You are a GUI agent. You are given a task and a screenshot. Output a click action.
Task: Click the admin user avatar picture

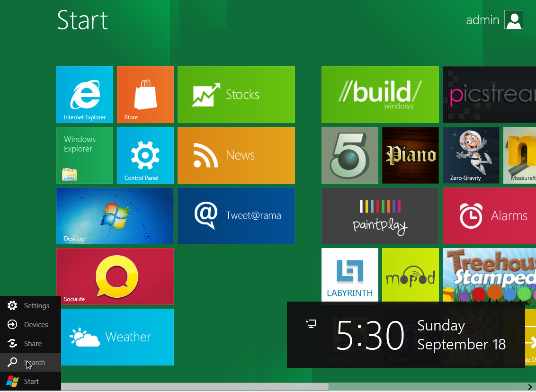click(x=514, y=20)
